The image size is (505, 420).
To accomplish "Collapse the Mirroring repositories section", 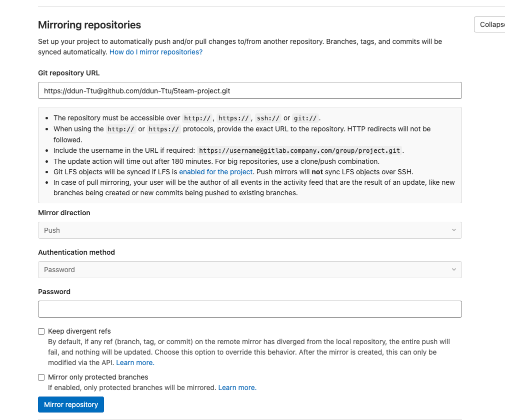I will (x=491, y=24).
